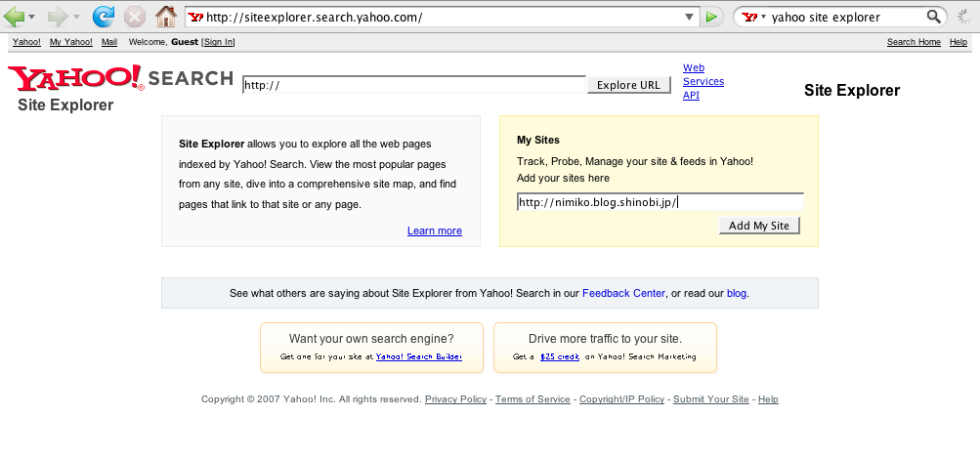
Task: Click the Yahoo! Search logo
Action: (x=120, y=78)
